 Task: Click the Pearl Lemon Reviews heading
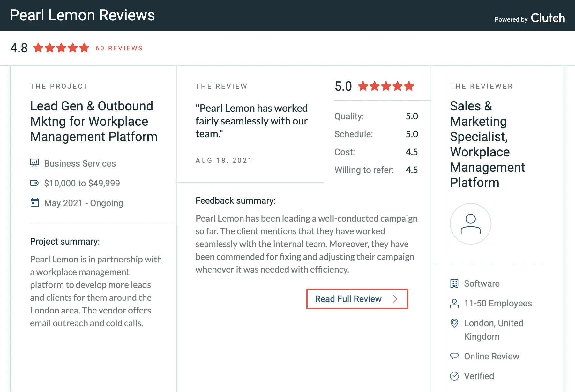tap(82, 15)
